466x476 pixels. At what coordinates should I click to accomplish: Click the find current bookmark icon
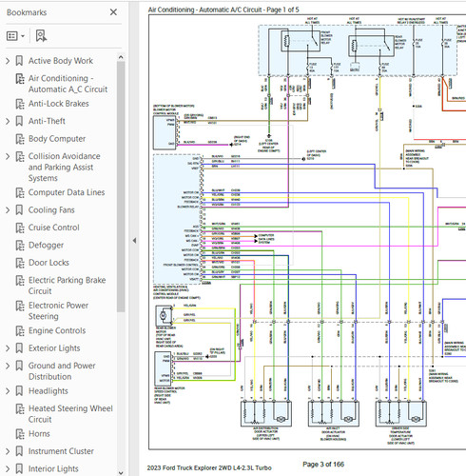tap(41, 36)
